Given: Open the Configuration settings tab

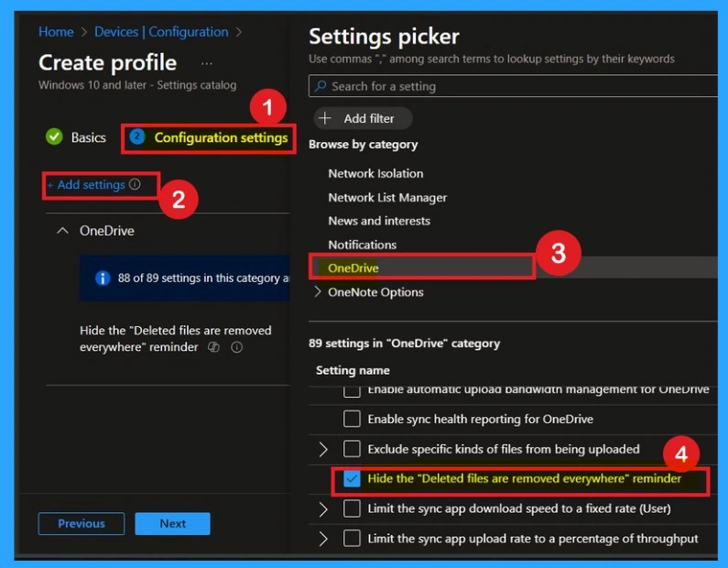Looking at the screenshot, I should pyautogui.click(x=220, y=137).
